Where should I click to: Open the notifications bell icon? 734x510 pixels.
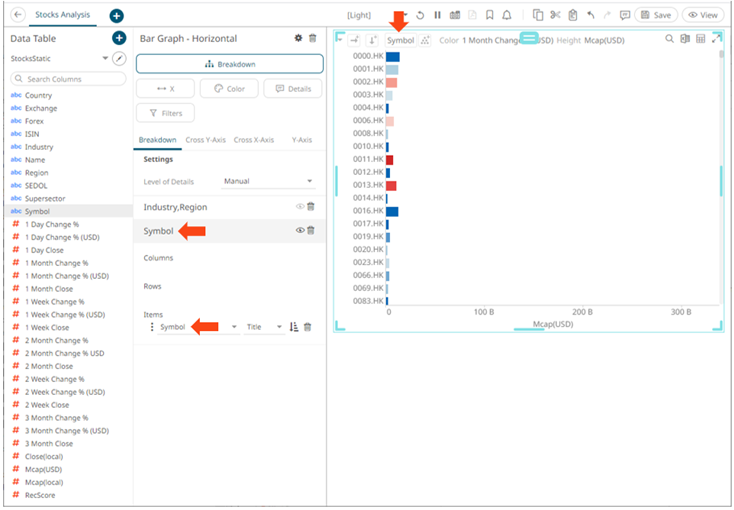click(x=507, y=15)
